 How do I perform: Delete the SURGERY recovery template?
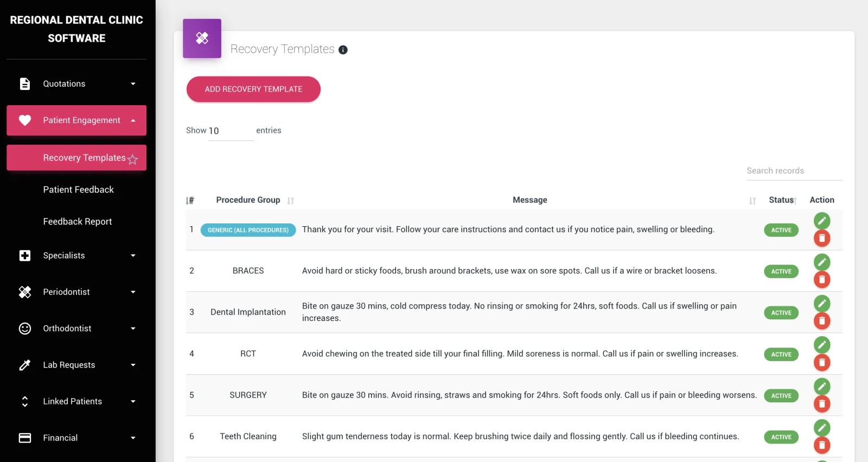click(x=822, y=403)
